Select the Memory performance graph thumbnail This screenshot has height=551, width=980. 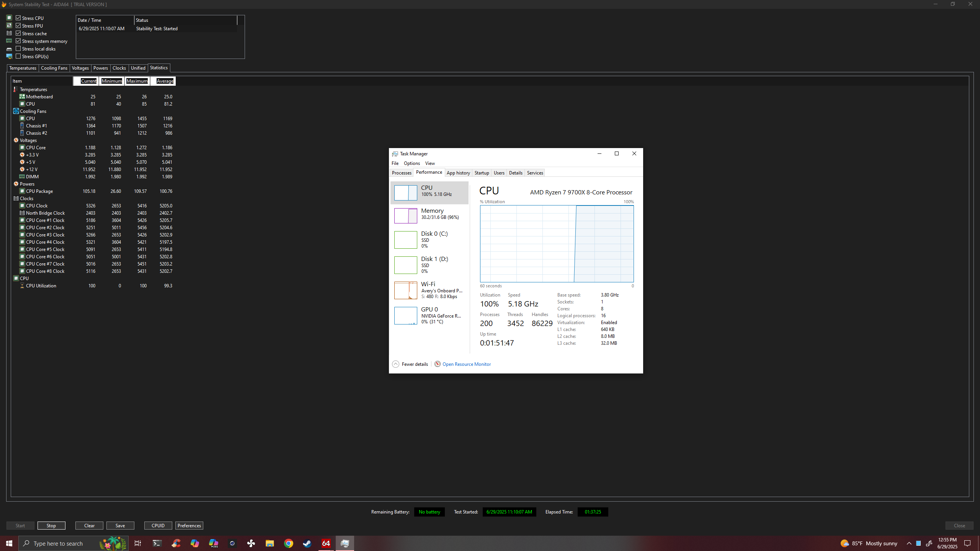pyautogui.click(x=406, y=216)
